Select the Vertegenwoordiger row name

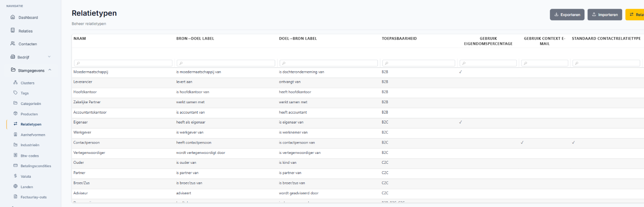click(x=90, y=152)
